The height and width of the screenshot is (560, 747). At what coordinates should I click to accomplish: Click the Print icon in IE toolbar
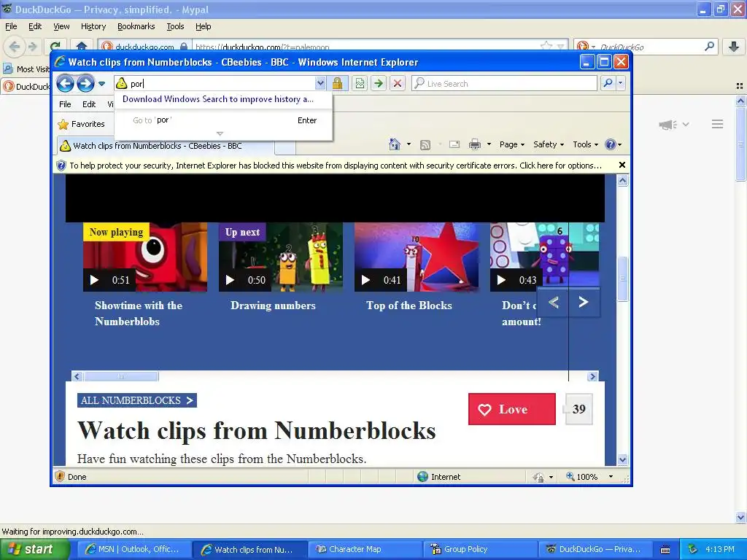(475, 144)
